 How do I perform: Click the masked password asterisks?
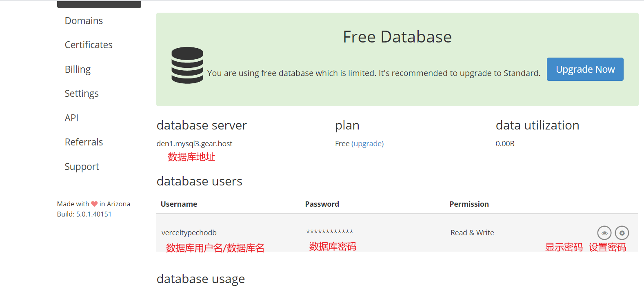[x=329, y=232]
